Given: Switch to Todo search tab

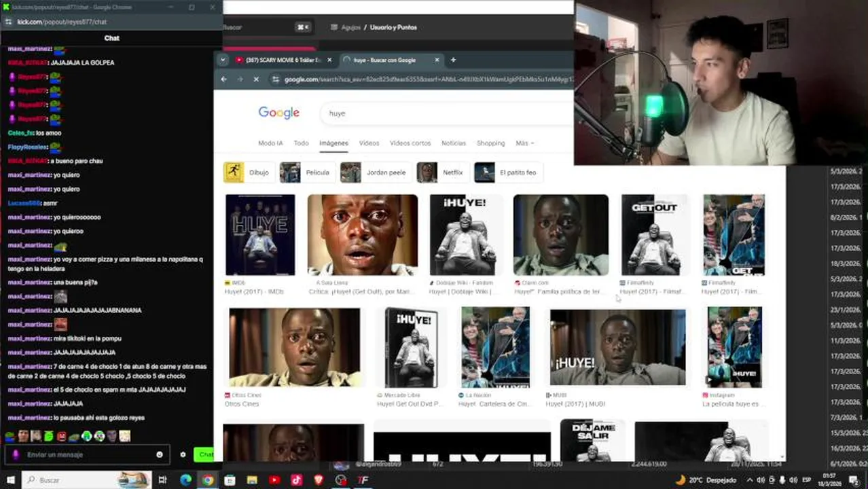Looking at the screenshot, I should (x=301, y=143).
